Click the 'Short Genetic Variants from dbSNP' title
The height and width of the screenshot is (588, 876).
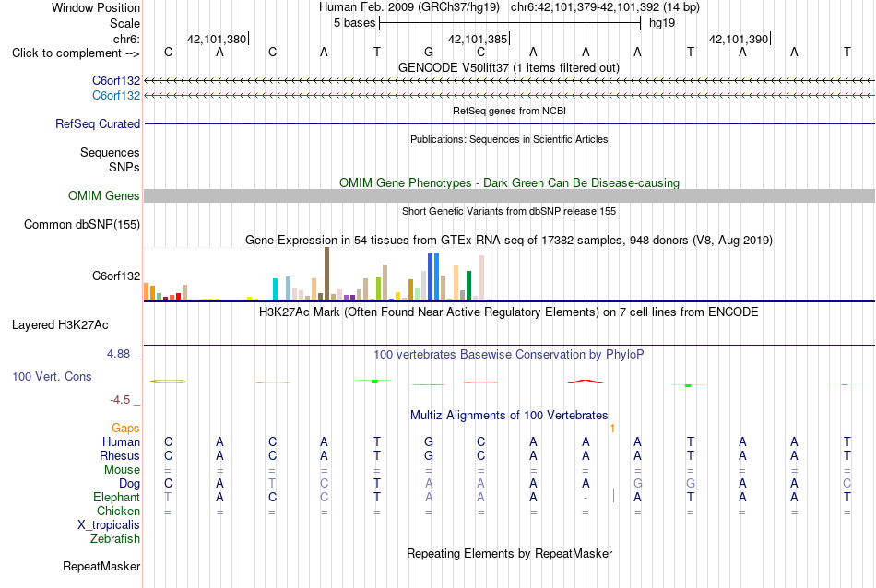[509, 211]
